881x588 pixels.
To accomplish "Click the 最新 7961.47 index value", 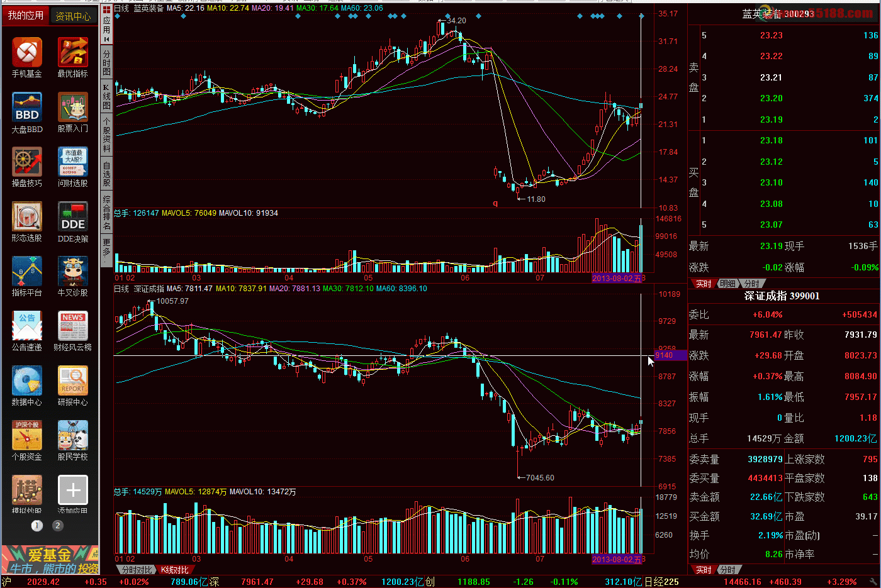I will point(765,335).
